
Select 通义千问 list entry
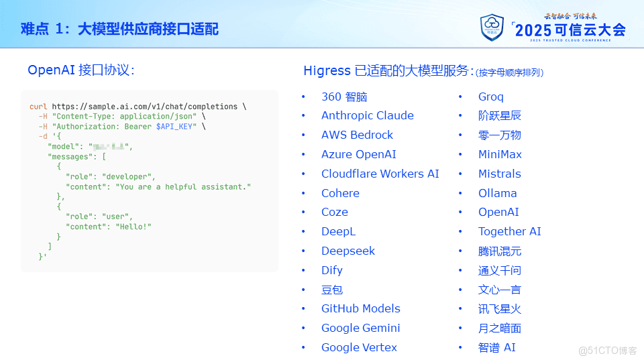(499, 270)
